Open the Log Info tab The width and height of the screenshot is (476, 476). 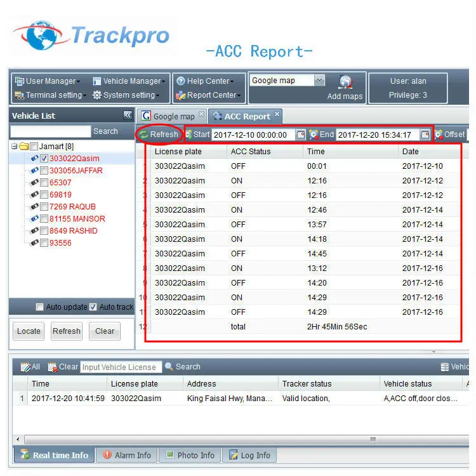click(249, 455)
